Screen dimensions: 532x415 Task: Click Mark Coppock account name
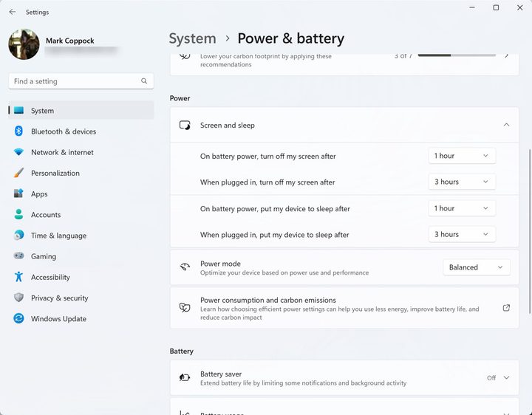70,41
